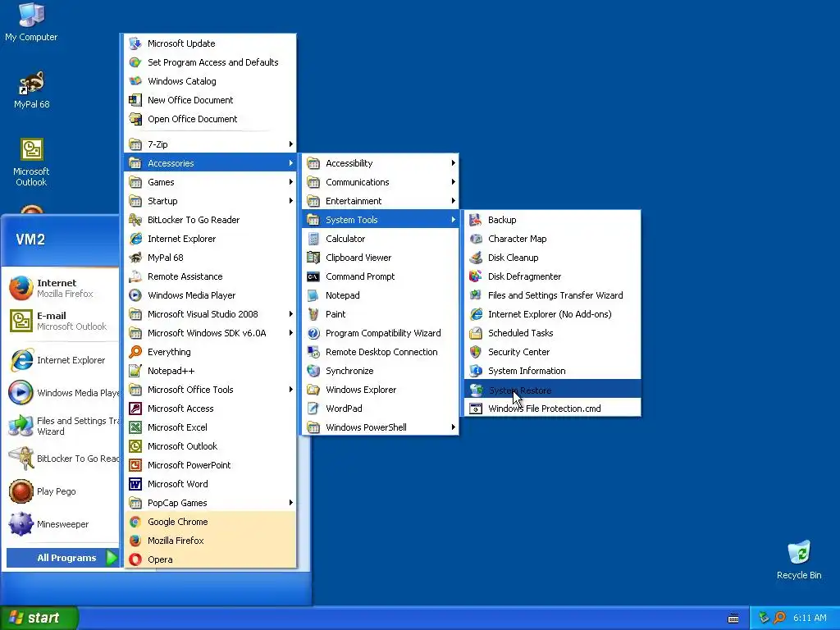
Task: Open Synchronize entry
Action: point(381,371)
